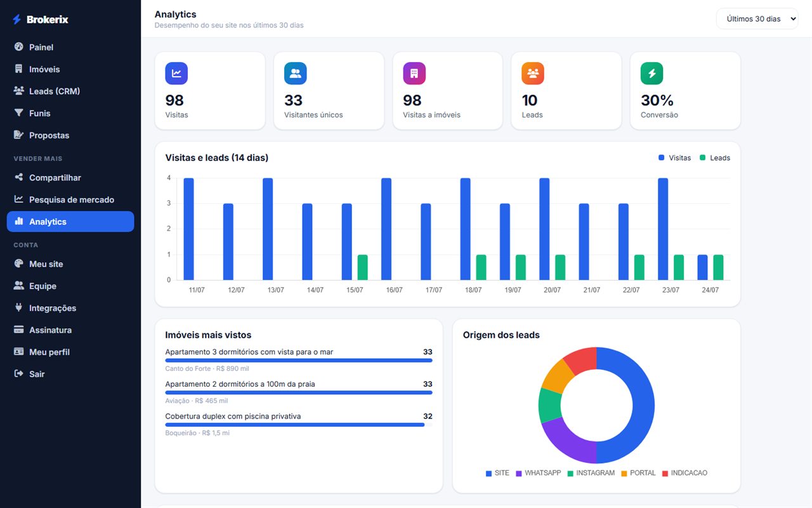Click the Analytics bar chart icon

18,222
